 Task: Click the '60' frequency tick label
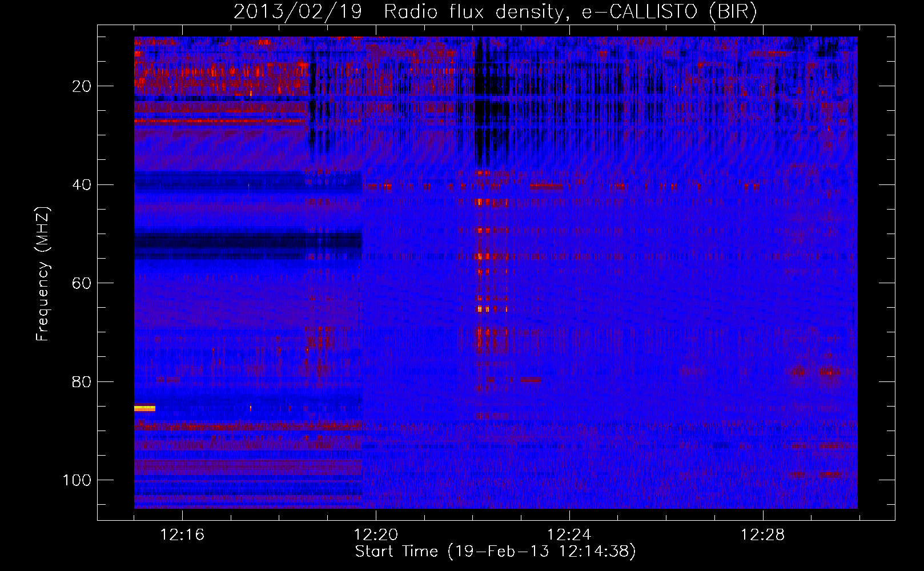pyautogui.click(x=82, y=283)
